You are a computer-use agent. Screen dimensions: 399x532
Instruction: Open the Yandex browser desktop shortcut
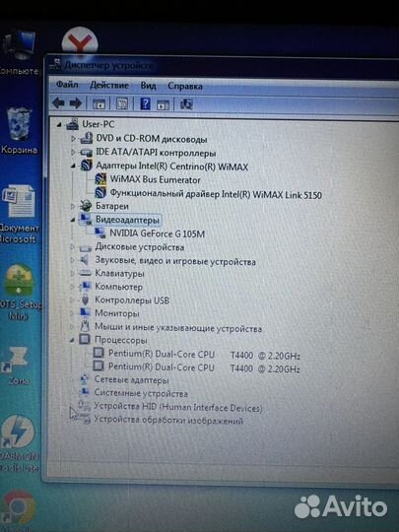[x=80, y=41]
